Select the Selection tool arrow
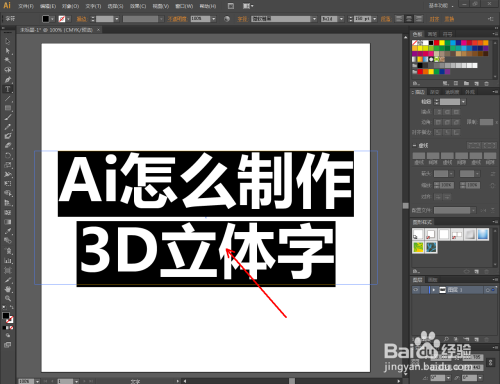Viewport: 500px width, 384px height. [8, 42]
